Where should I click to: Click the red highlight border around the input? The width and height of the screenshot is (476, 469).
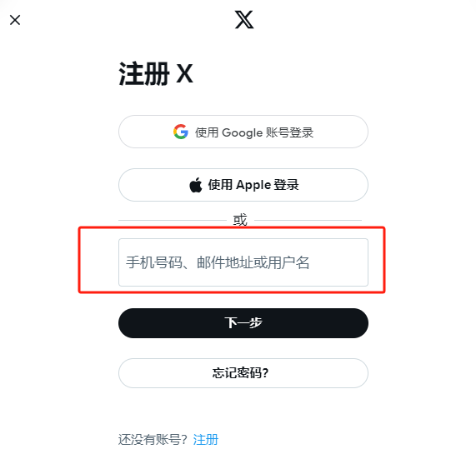tap(232, 227)
